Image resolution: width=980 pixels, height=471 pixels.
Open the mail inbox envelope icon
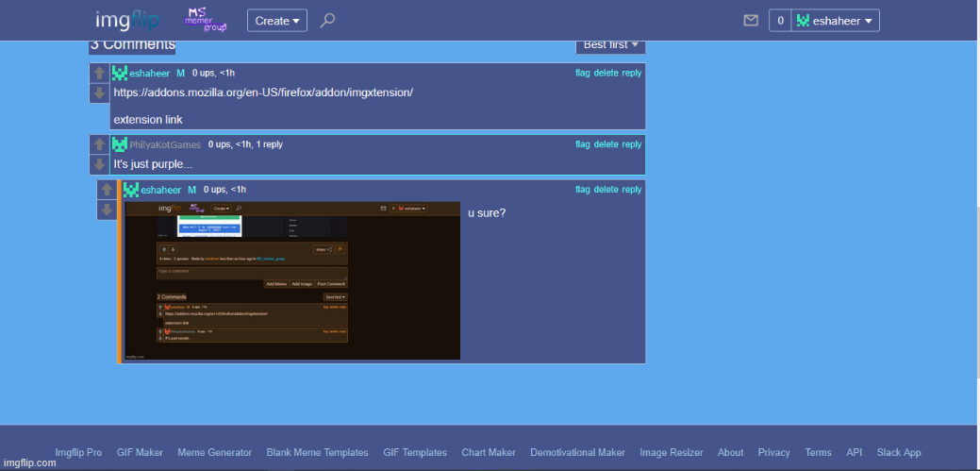751,20
